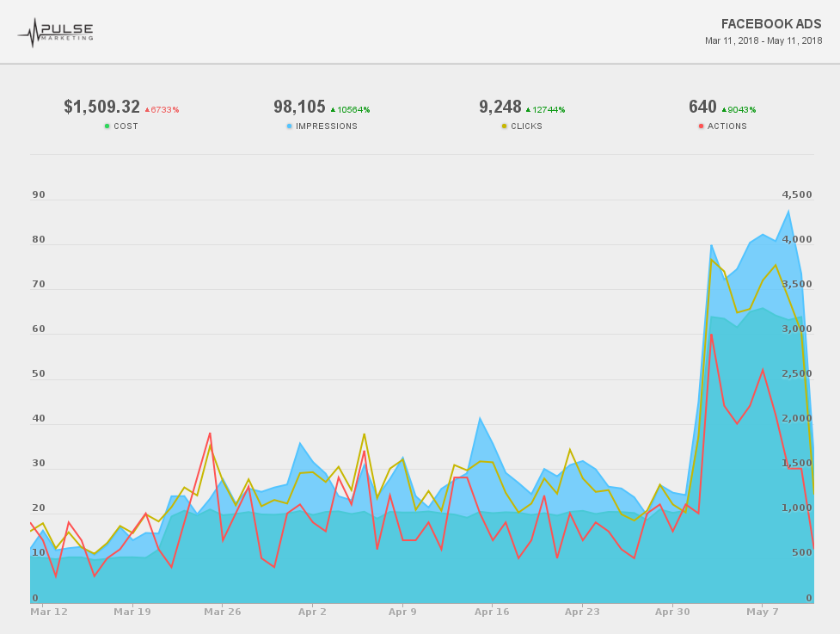Click the Mar 26 x-axis label

(x=223, y=612)
